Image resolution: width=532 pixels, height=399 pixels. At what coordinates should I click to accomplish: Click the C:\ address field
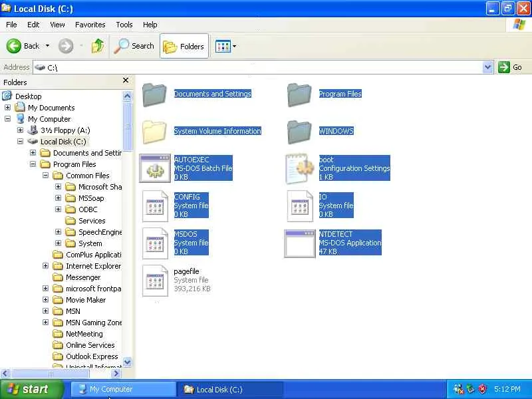click(258, 68)
